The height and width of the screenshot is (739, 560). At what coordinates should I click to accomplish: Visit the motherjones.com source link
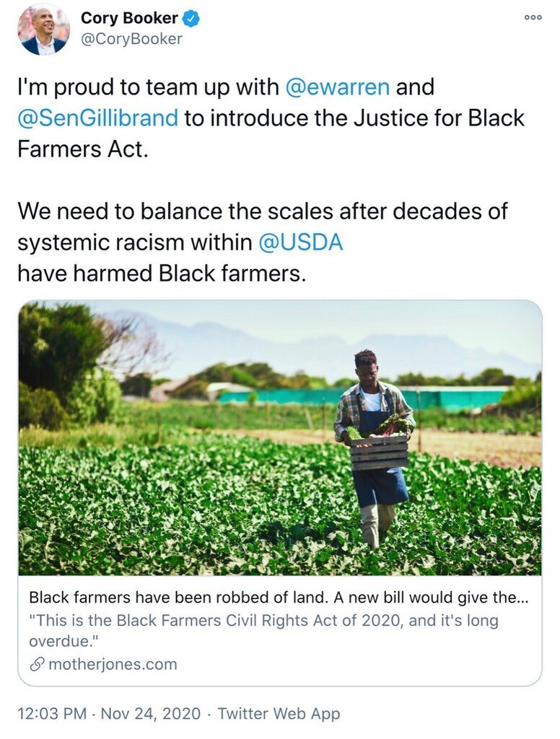tap(112, 664)
